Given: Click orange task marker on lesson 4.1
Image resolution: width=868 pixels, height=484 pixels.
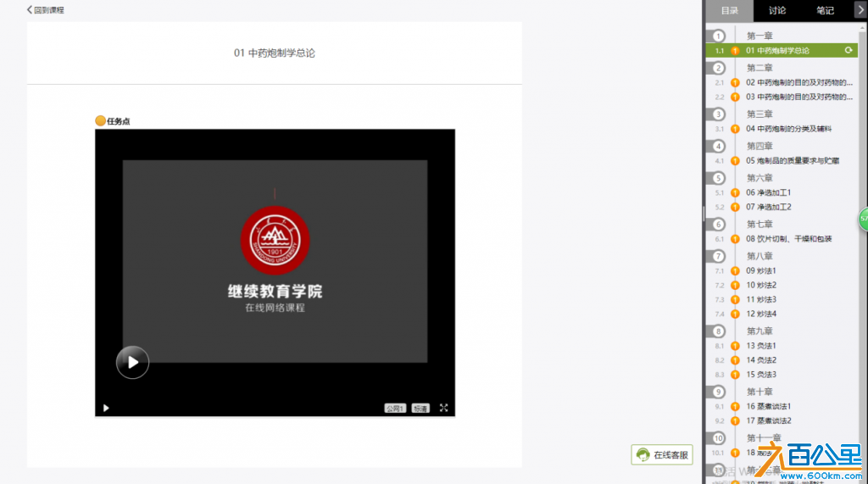Looking at the screenshot, I should [735, 161].
